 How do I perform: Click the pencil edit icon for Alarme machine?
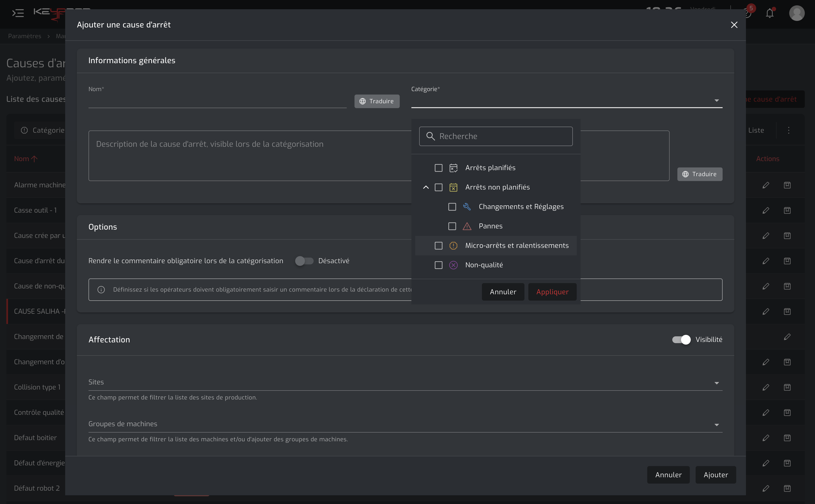766,185
